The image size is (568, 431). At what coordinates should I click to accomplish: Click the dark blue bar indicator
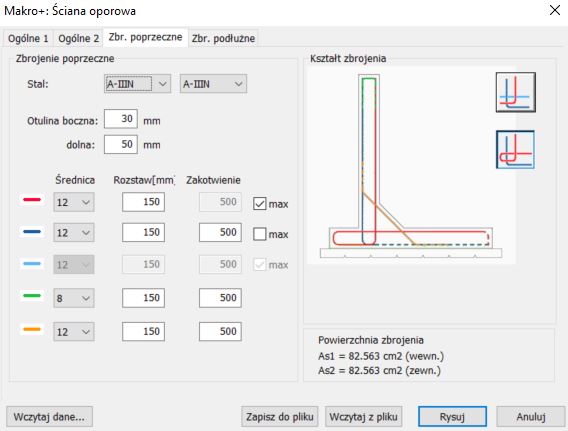[x=32, y=232]
